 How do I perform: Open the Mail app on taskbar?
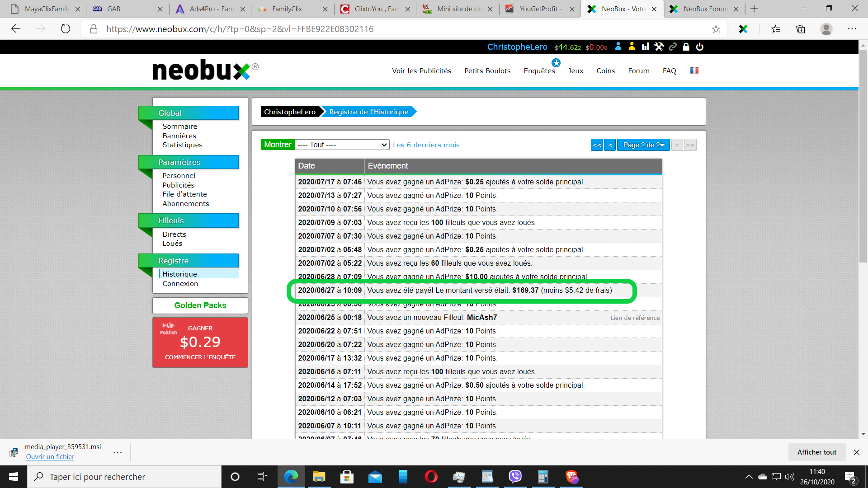click(375, 477)
